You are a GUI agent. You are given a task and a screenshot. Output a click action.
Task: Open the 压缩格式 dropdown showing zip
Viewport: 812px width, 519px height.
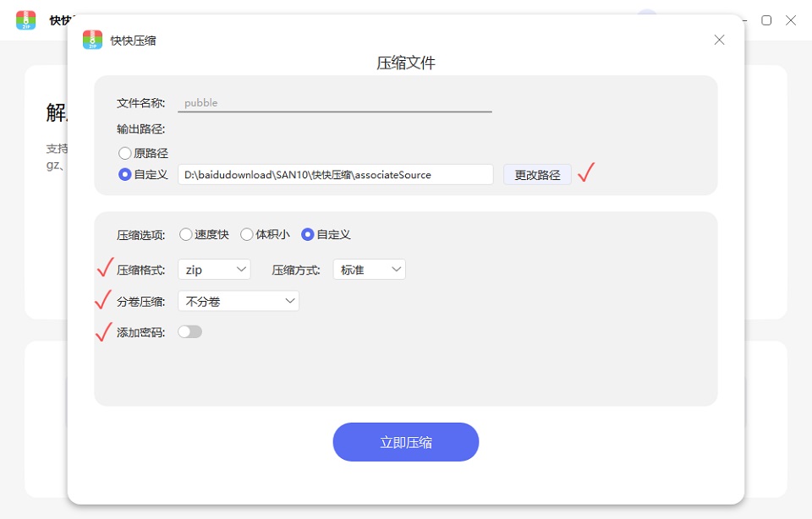(213, 268)
